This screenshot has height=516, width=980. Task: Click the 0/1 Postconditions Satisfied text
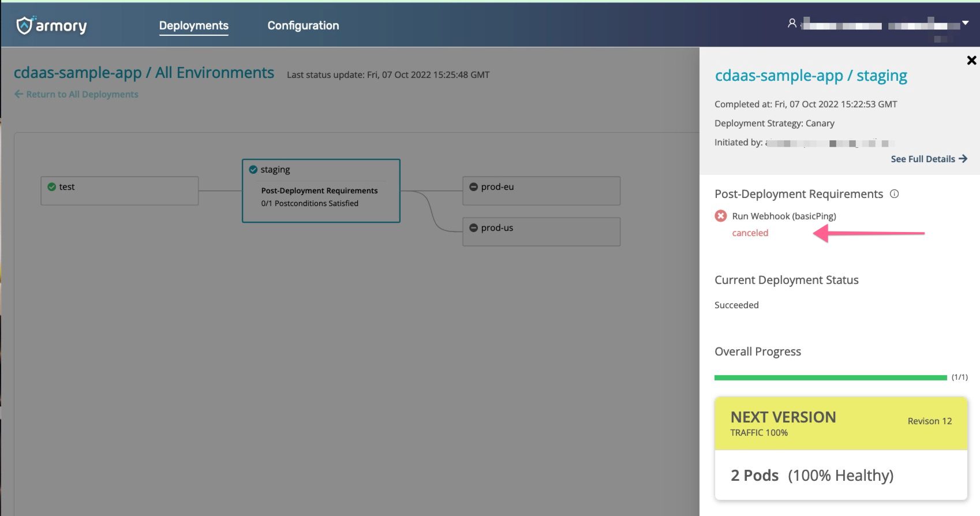click(x=309, y=203)
